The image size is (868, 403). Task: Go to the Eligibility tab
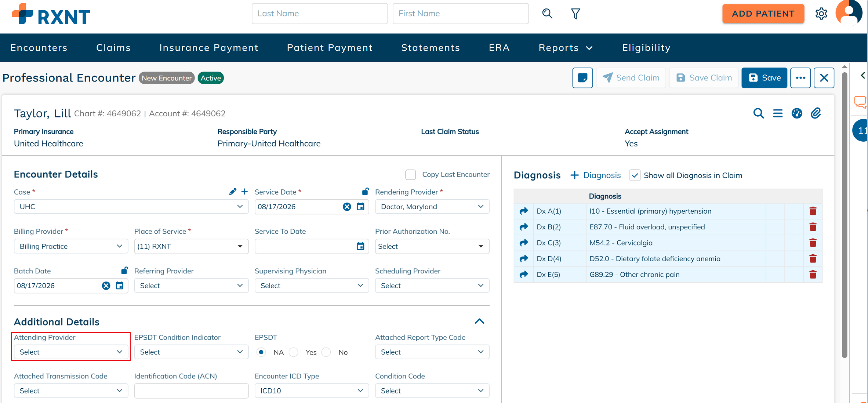click(646, 48)
